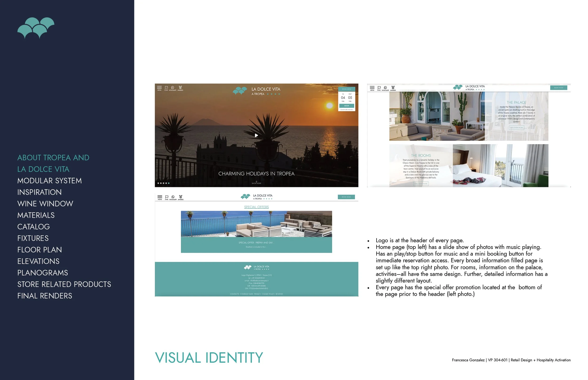Select the teal active slideshow dot indicator

pyautogui.click(x=169, y=183)
